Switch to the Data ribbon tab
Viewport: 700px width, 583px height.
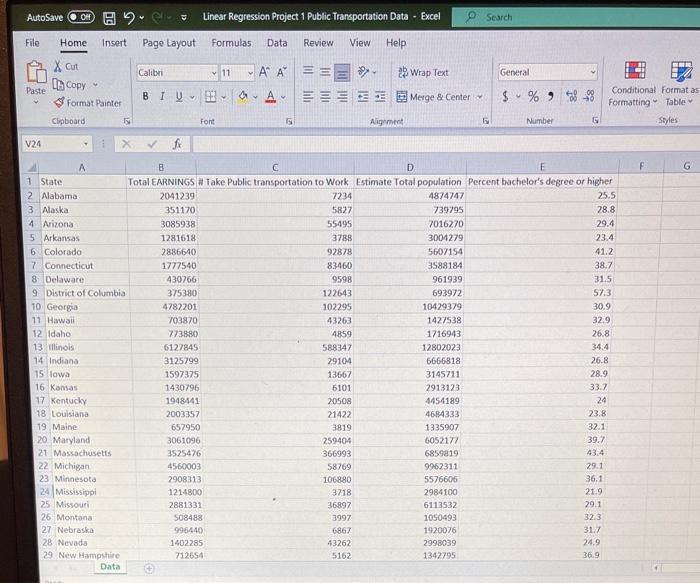(x=277, y=43)
